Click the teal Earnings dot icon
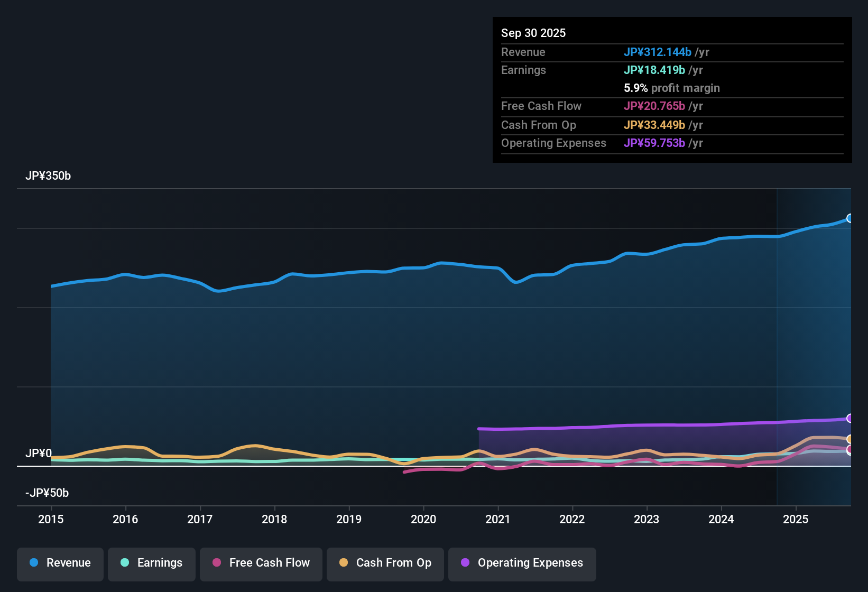868x592 pixels. point(124,563)
